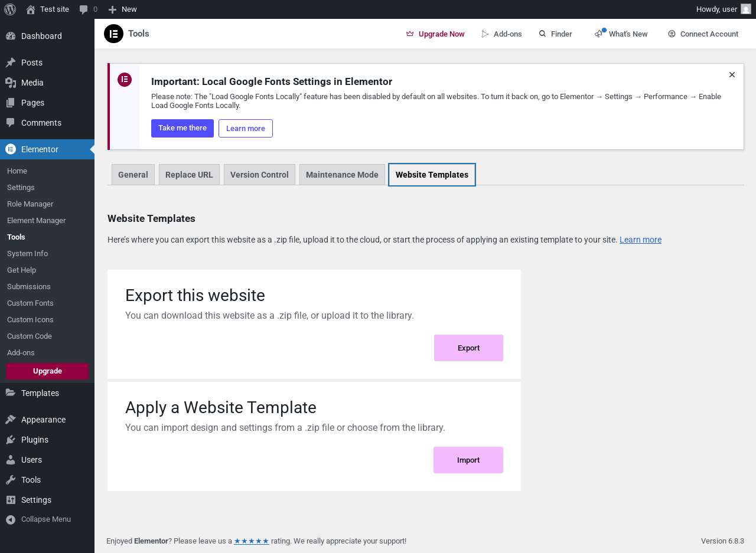
Task: Open the New content dropdown
Action: [x=123, y=9]
